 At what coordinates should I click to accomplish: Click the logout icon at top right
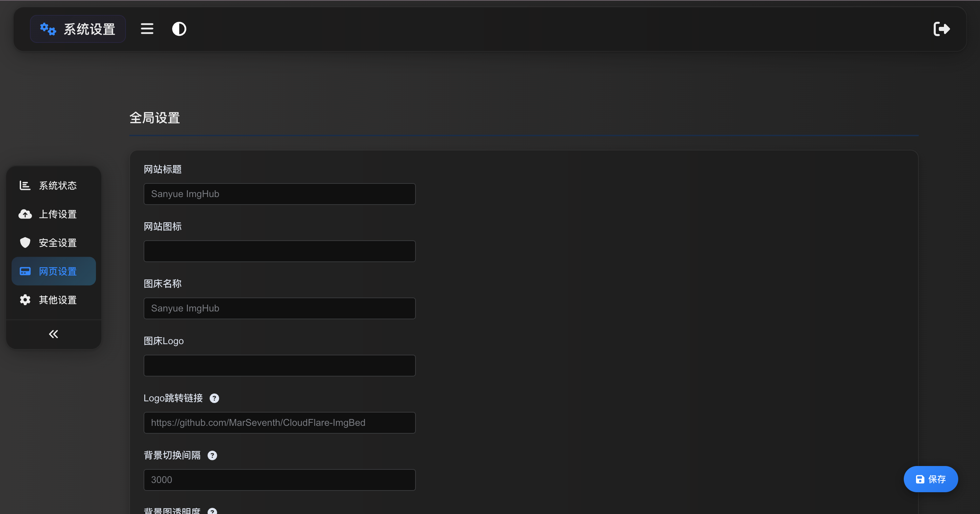[x=942, y=29]
